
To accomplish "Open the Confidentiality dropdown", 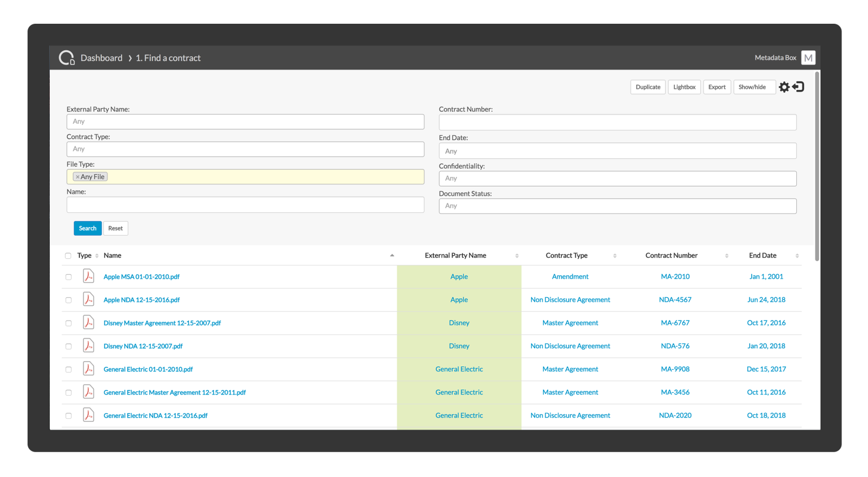I will coord(617,178).
